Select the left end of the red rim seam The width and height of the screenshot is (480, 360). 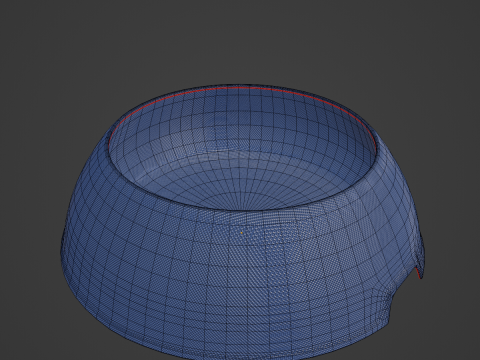109,147
